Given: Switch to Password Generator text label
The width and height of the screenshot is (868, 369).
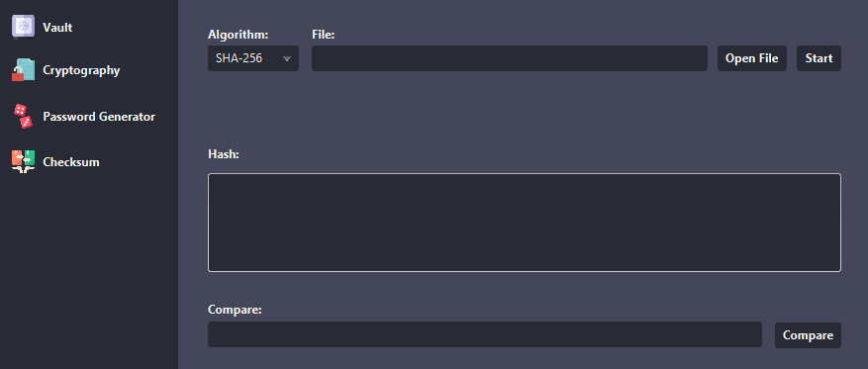Looking at the screenshot, I should [99, 117].
